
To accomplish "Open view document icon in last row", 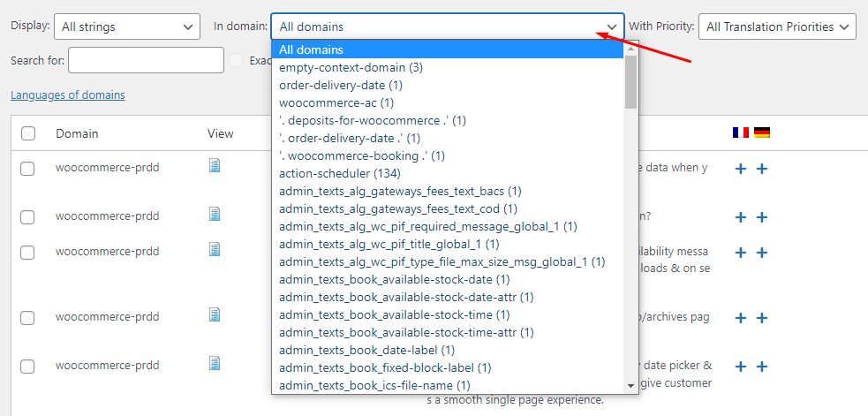I will pos(215,363).
